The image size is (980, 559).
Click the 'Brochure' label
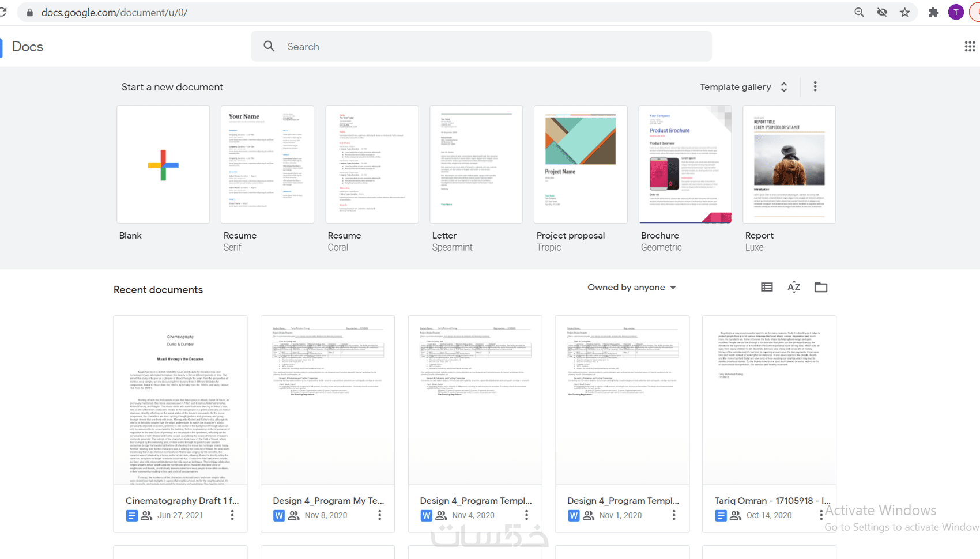coord(660,236)
